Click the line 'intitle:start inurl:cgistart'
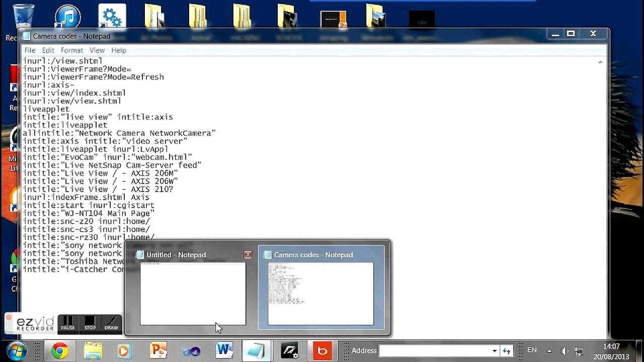644x362 pixels. [x=89, y=206]
